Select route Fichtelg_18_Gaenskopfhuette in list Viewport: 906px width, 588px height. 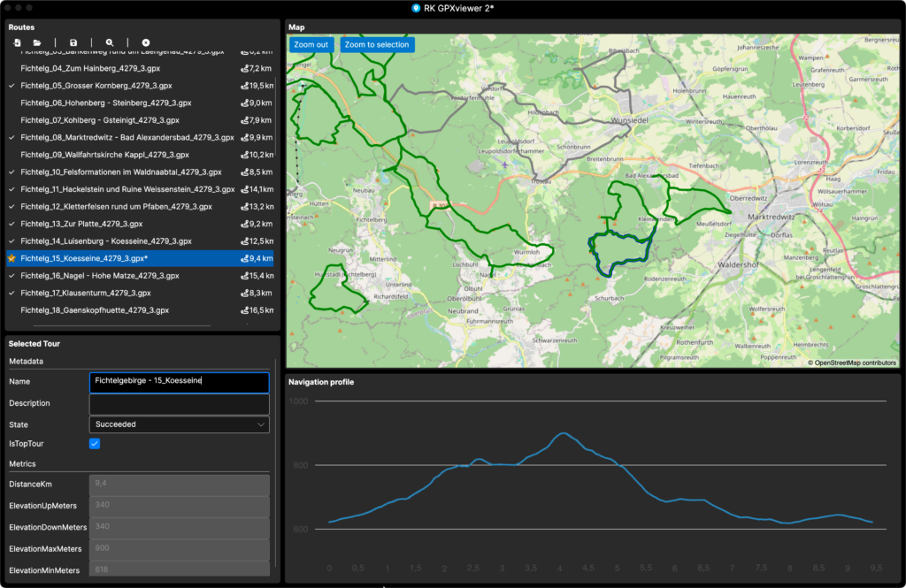[x=95, y=310]
